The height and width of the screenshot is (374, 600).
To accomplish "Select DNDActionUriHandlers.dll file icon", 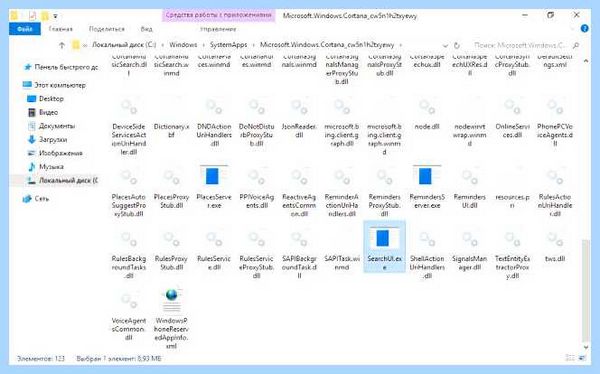I will pyautogui.click(x=214, y=106).
